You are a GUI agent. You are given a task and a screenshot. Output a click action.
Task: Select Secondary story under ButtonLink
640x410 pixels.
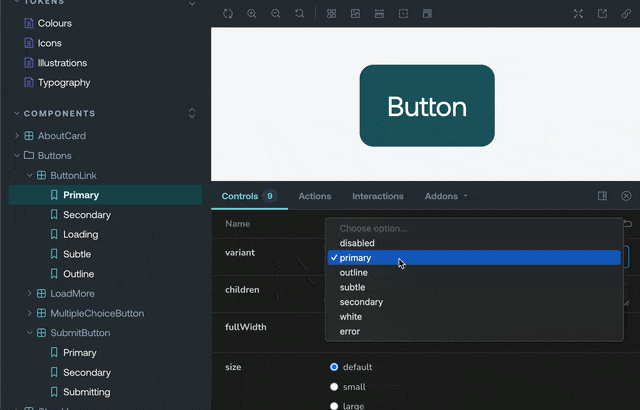(87, 215)
